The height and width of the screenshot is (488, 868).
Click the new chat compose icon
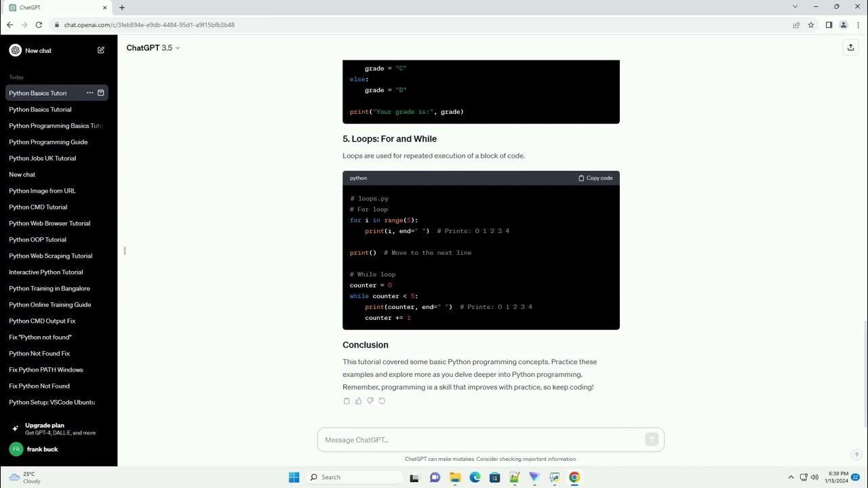point(101,50)
